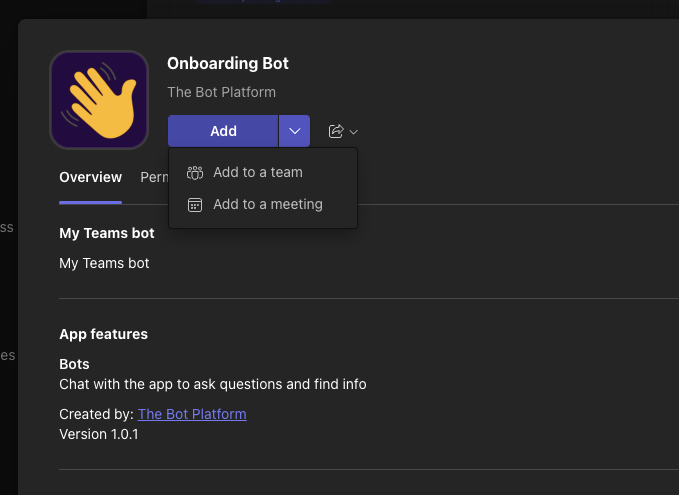Click the Onboarding Bot waving hand app icon
679x495 pixels.
pyautogui.click(x=99, y=100)
